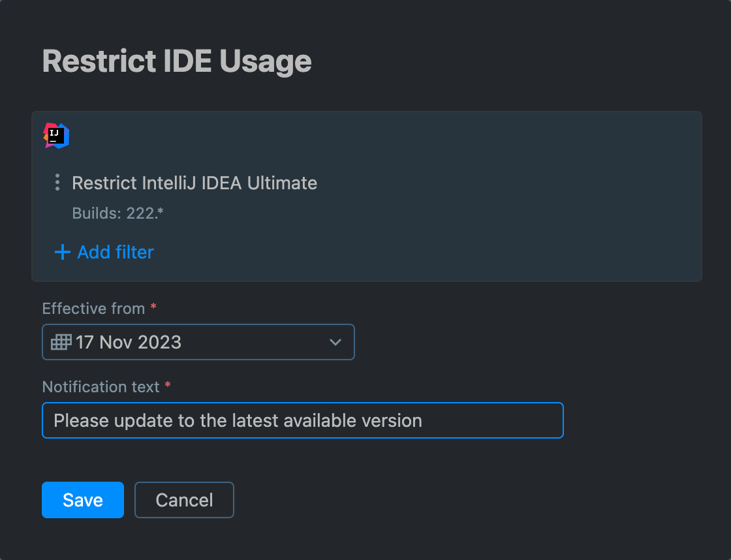Cancel the Restrict IDE Usage dialog

pos(184,499)
